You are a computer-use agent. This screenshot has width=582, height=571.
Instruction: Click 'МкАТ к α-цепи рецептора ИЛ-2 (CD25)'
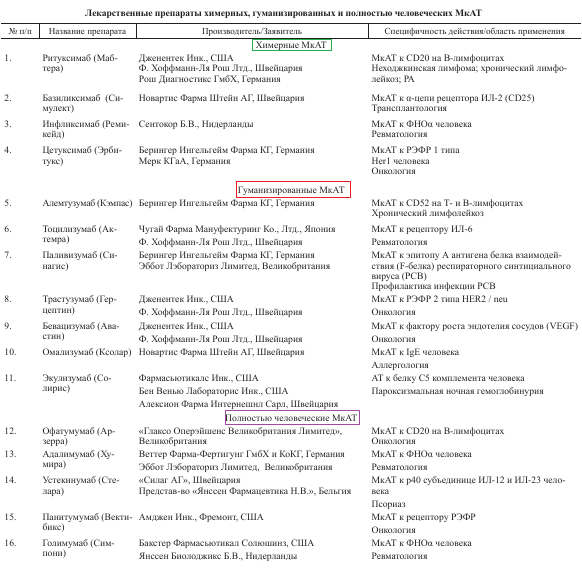click(x=453, y=98)
